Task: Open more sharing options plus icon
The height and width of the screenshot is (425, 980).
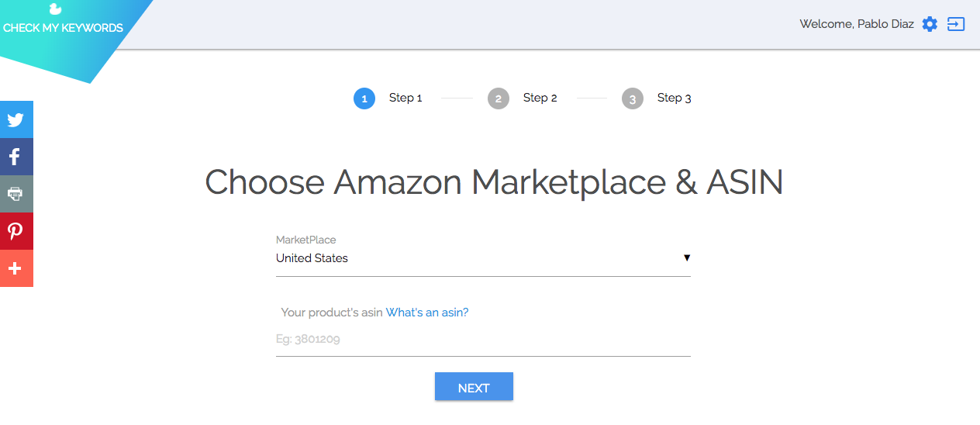Action: click(x=16, y=268)
